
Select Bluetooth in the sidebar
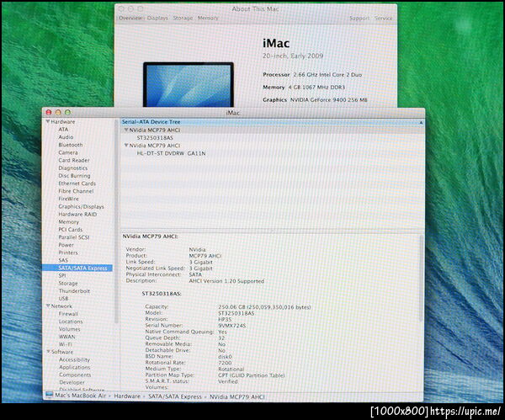[71, 145]
